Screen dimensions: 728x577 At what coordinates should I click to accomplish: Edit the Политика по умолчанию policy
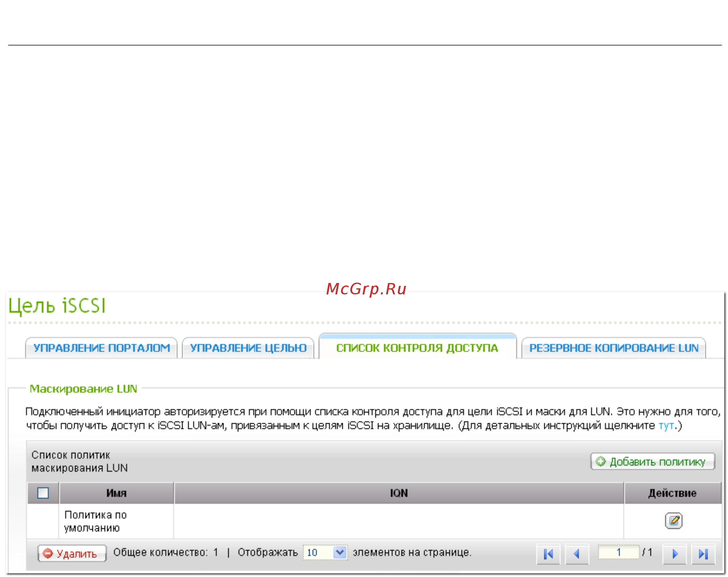click(673, 520)
